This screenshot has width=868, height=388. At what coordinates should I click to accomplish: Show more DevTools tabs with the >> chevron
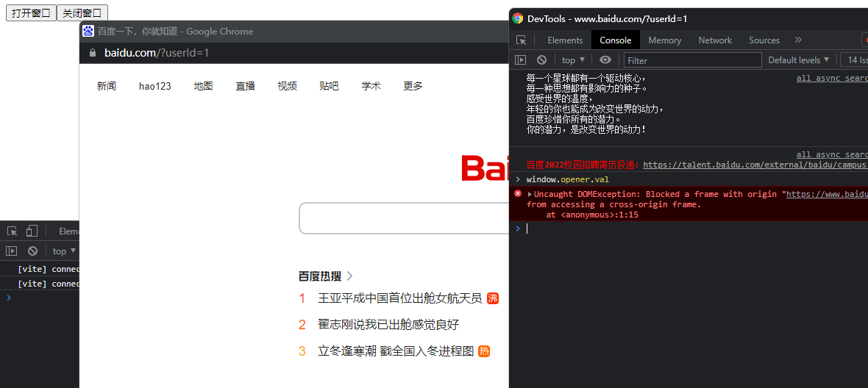[798, 40]
